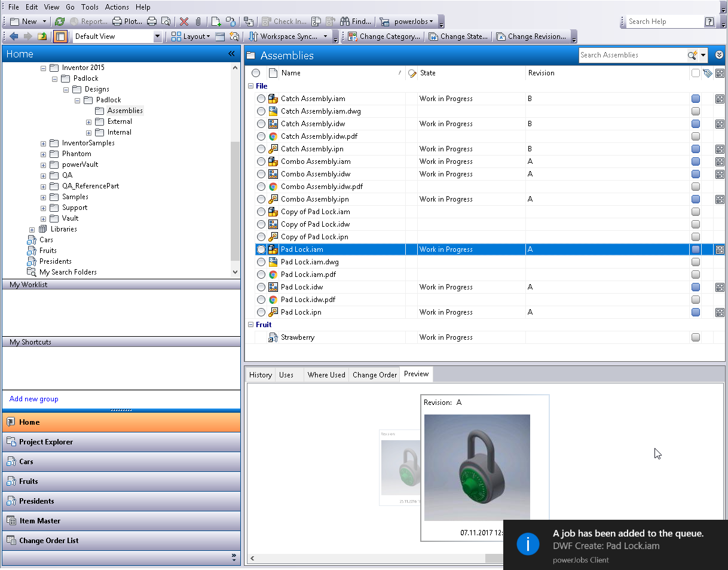Click the paperclip attachments icon

198,22
